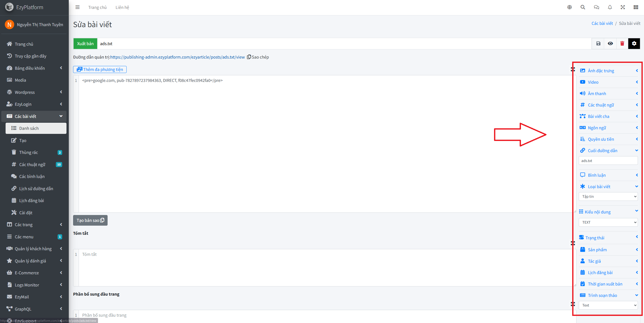Expand Các thuật ngữ panel on right
644x323 pixels.
click(x=608, y=105)
